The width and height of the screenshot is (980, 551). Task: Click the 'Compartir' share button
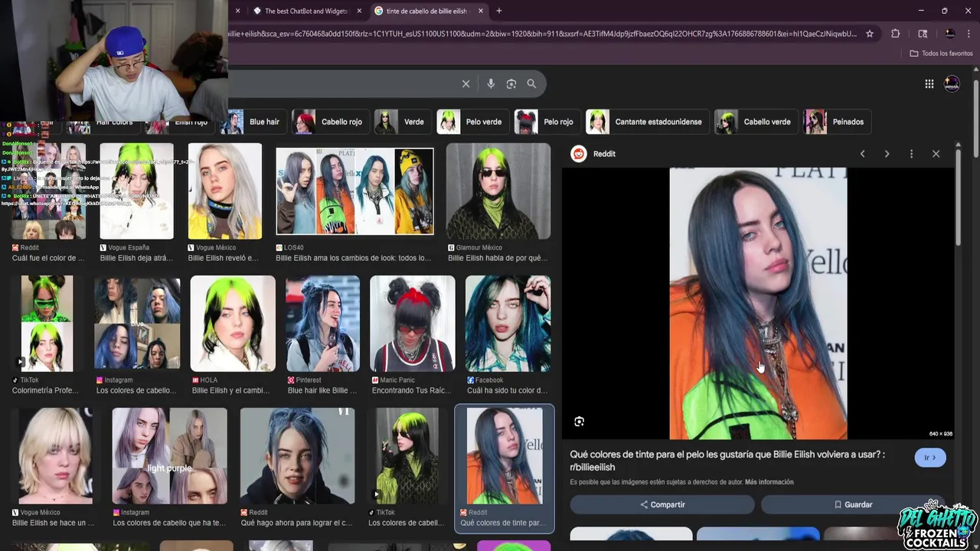point(662,505)
